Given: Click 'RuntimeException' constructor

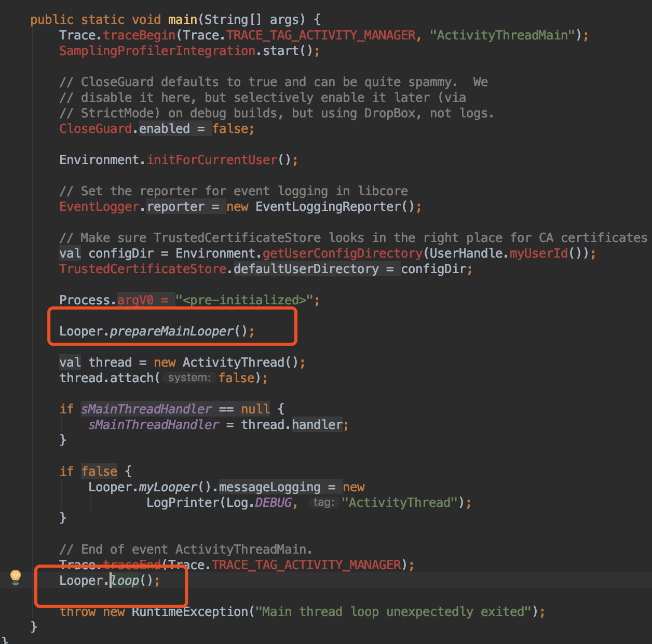Looking at the screenshot, I should click(190, 612).
